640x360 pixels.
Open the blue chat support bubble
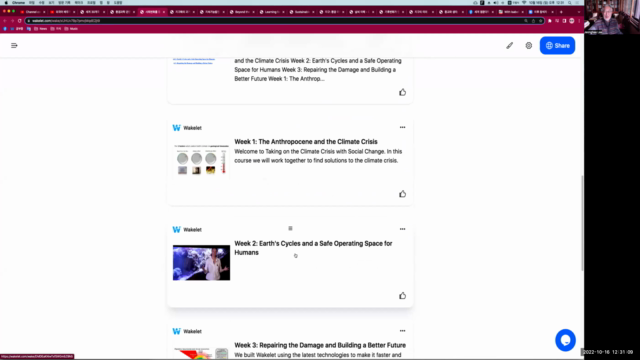click(x=565, y=340)
